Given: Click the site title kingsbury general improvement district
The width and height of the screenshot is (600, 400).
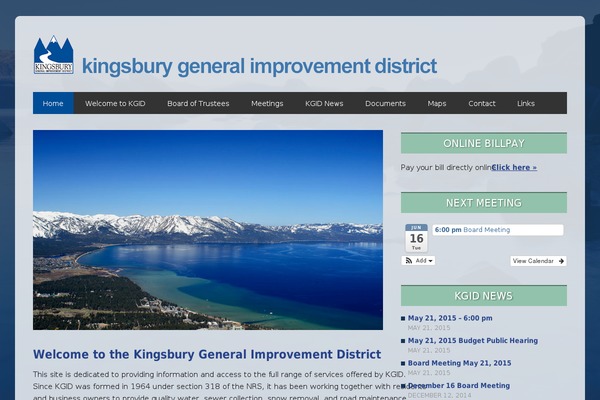Looking at the screenshot, I should click(259, 66).
